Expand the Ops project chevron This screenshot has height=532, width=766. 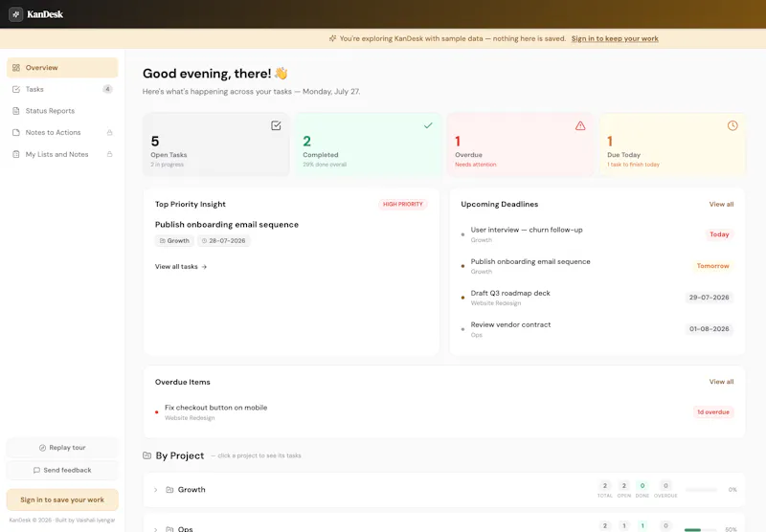coord(155,529)
